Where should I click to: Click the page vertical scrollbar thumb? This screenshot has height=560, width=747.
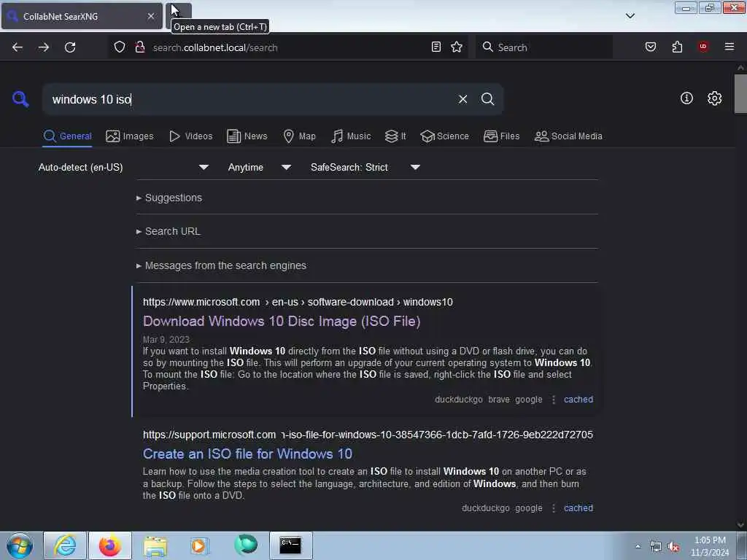click(x=740, y=93)
